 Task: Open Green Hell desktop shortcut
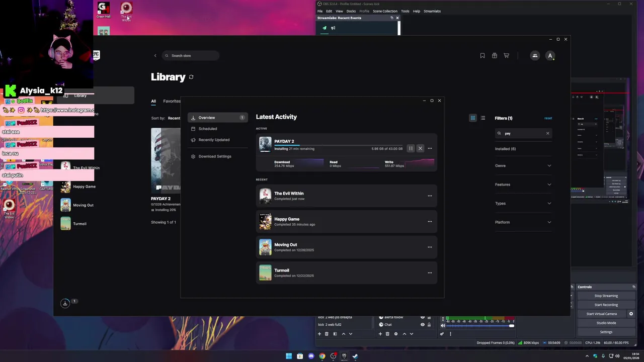pos(104,11)
